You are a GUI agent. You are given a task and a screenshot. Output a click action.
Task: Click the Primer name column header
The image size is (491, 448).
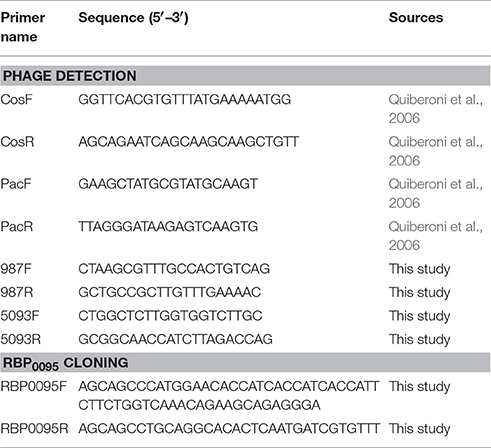[23, 27]
